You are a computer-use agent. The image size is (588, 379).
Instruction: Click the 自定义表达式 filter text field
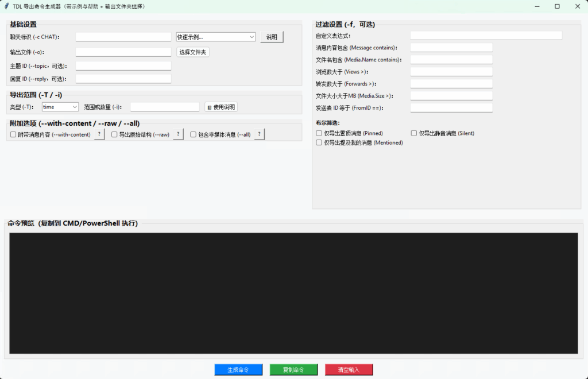point(486,36)
